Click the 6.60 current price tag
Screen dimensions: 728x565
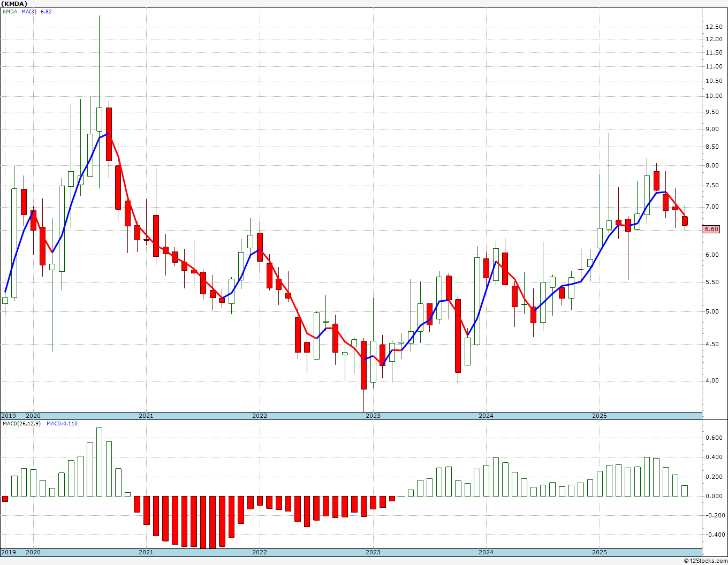[x=711, y=229]
